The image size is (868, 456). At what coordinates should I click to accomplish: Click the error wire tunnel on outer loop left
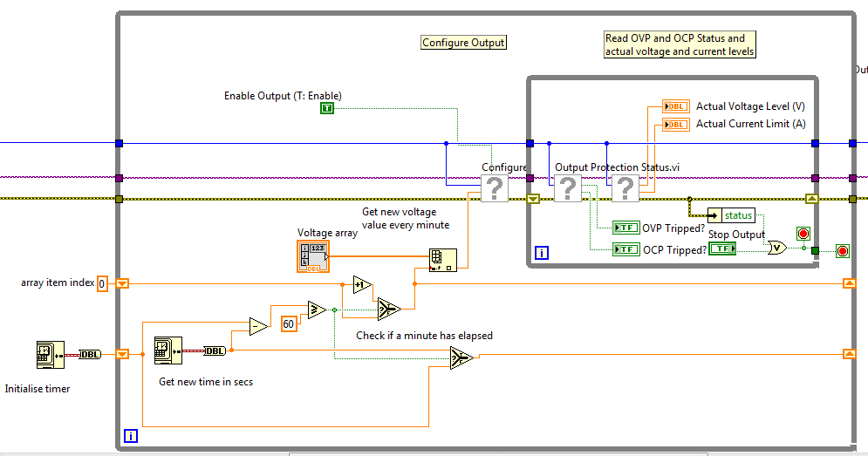point(119,199)
